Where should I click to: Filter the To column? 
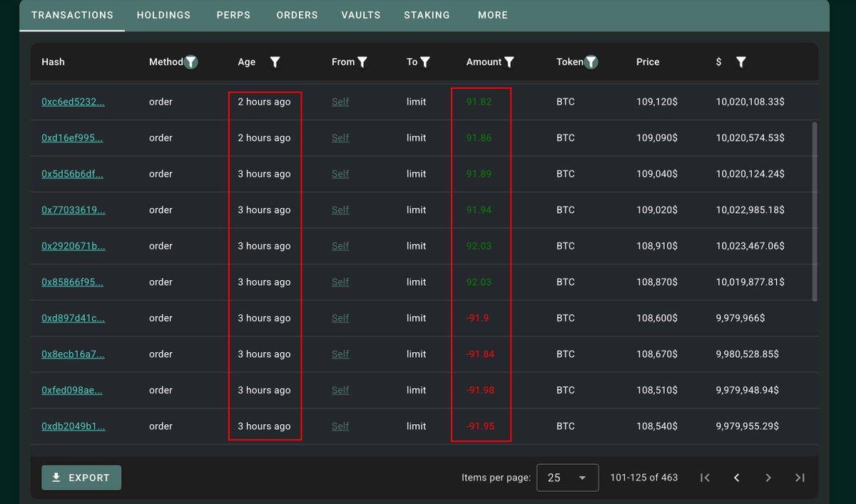click(x=425, y=62)
